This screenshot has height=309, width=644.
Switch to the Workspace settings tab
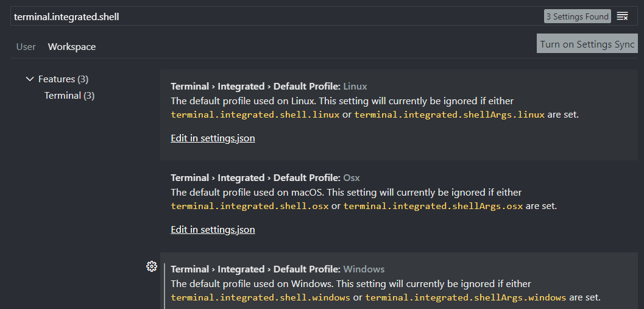coord(72,46)
